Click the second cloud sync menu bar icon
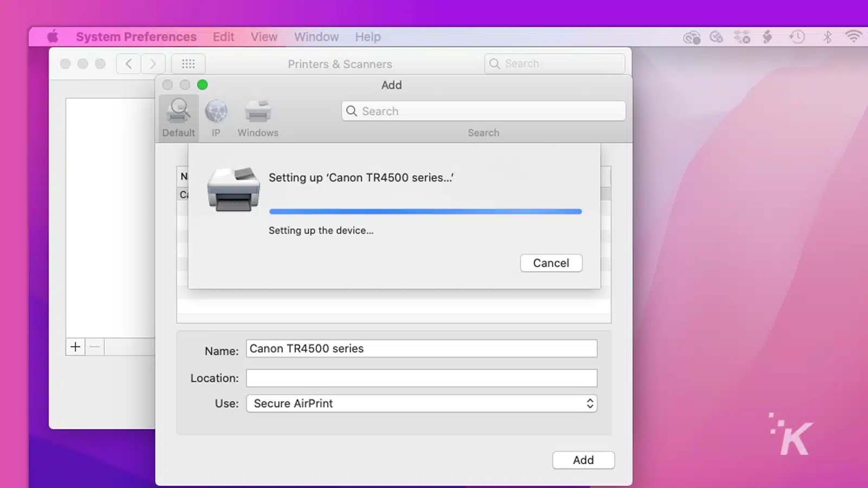The image size is (868, 488). click(716, 37)
